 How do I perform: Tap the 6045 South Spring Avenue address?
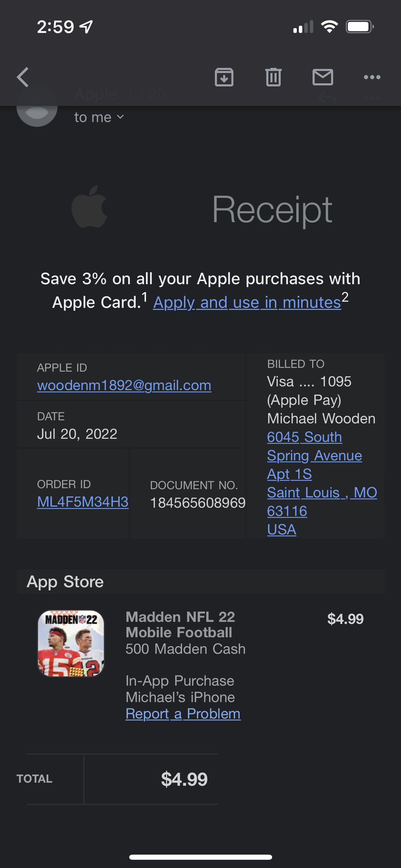click(314, 446)
